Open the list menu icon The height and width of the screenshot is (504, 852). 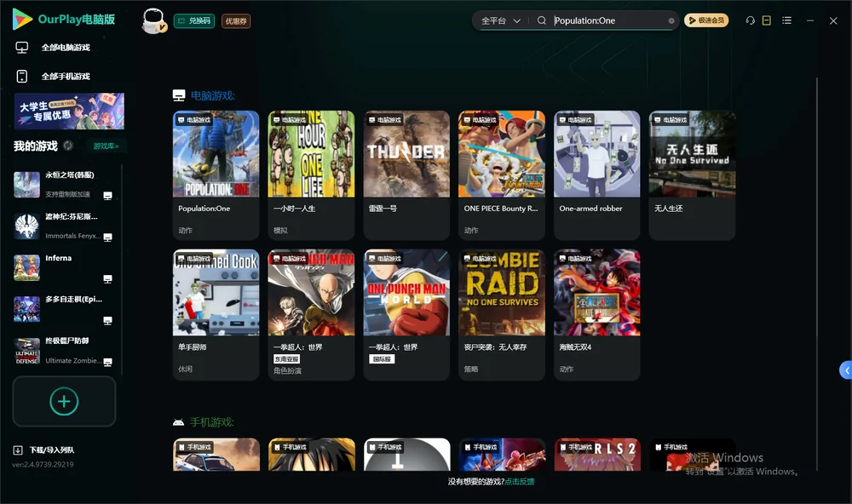[x=786, y=20]
